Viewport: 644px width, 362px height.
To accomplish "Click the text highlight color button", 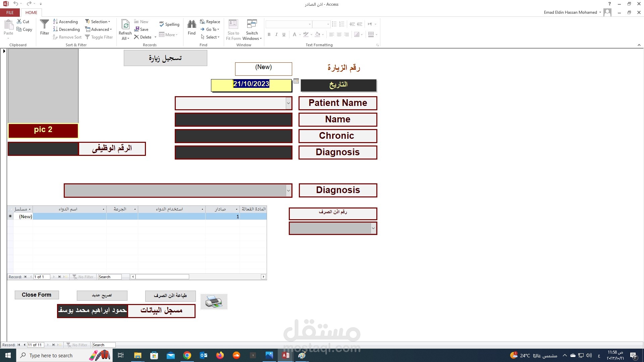I will (x=306, y=35).
